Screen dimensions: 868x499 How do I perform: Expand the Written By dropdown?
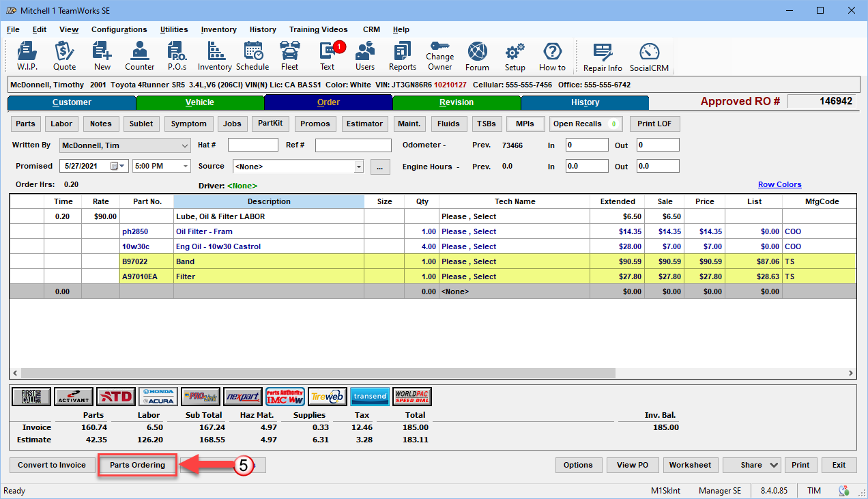pyautogui.click(x=185, y=145)
